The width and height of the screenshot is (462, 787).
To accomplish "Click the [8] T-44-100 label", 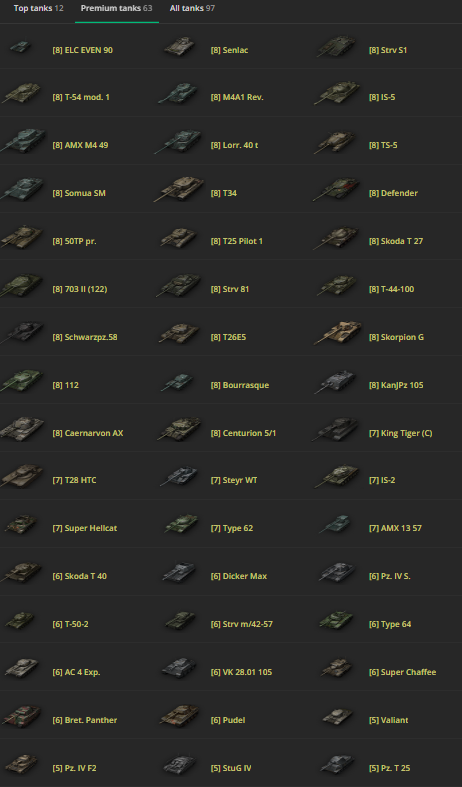I will [x=391, y=289].
